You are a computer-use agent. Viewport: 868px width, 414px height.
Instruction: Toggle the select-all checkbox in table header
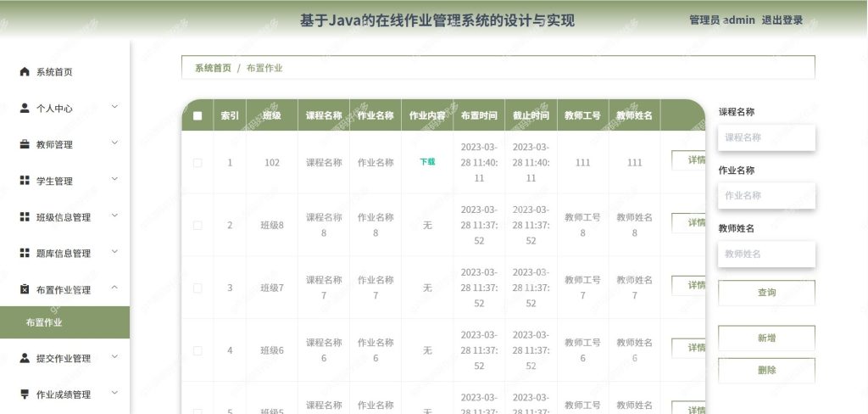tap(198, 116)
